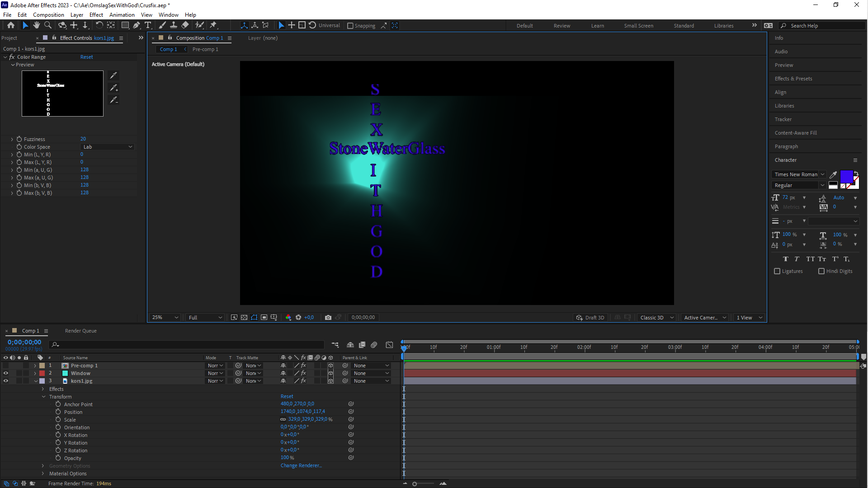Select the Horizontal Type tool

(x=149, y=25)
